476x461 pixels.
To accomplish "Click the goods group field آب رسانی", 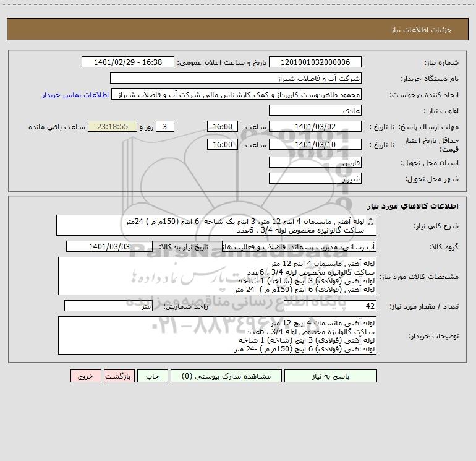I will pos(299,246).
